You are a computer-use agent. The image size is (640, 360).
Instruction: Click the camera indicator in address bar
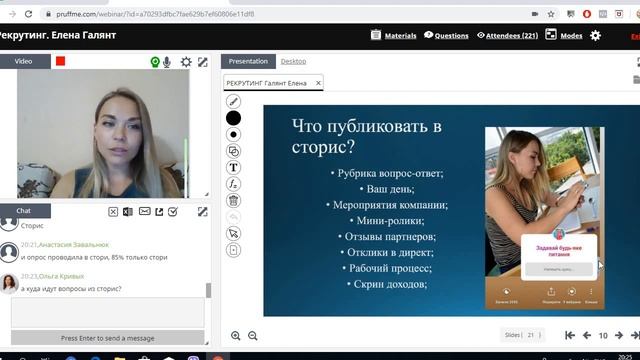coord(535,14)
